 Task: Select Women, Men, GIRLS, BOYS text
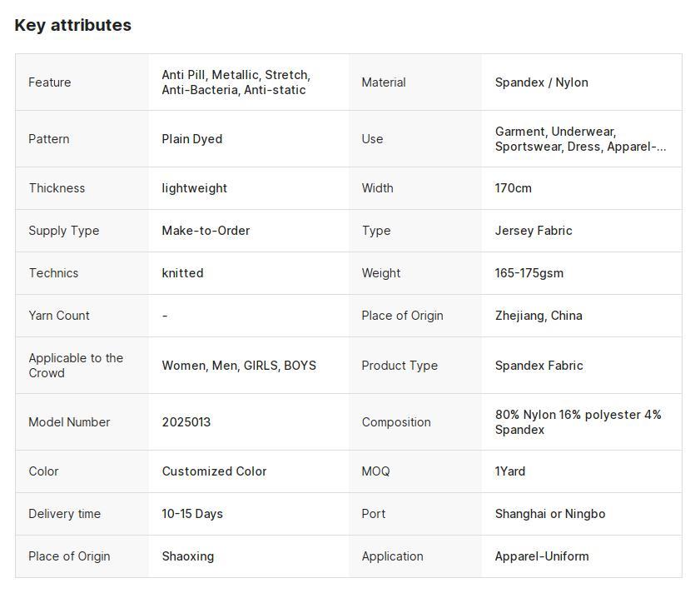tap(239, 366)
